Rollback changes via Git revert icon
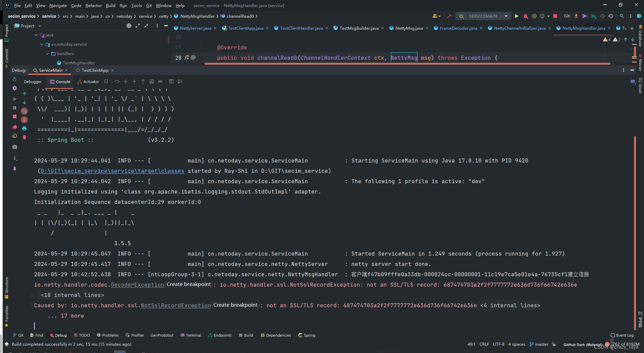The width and height of the screenshot is (644, 353). coord(611,16)
